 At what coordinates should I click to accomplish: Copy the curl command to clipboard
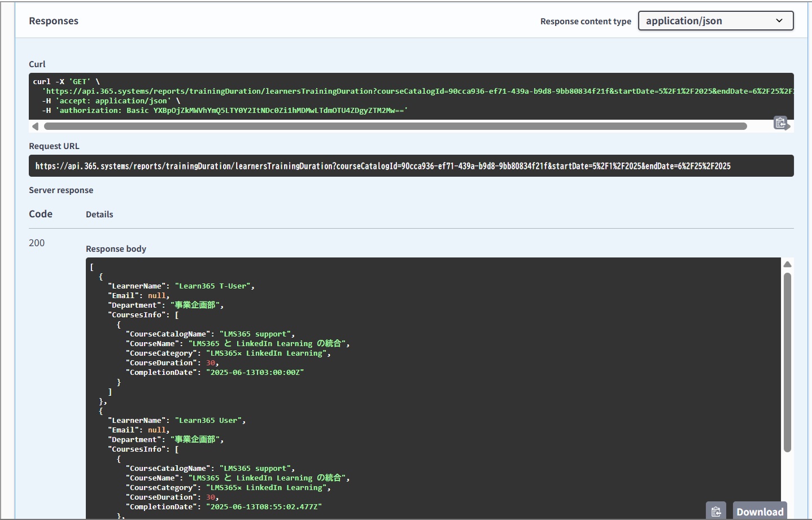tap(780, 123)
